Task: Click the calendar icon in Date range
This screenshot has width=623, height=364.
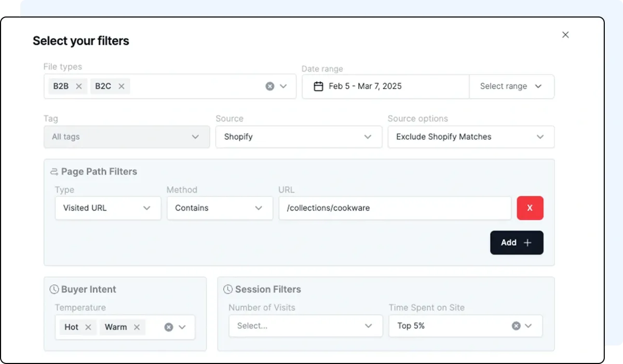Action: pyautogui.click(x=319, y=86)
